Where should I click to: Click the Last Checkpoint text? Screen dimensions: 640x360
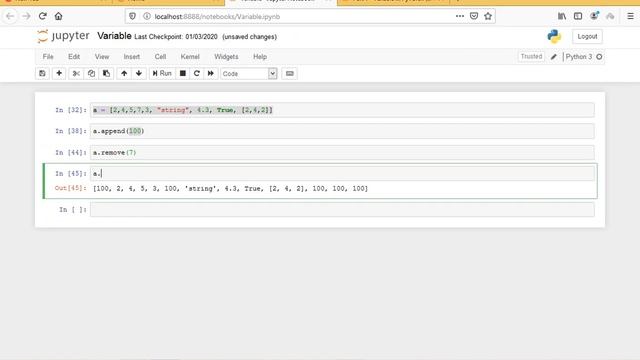(x=176, y=37)
